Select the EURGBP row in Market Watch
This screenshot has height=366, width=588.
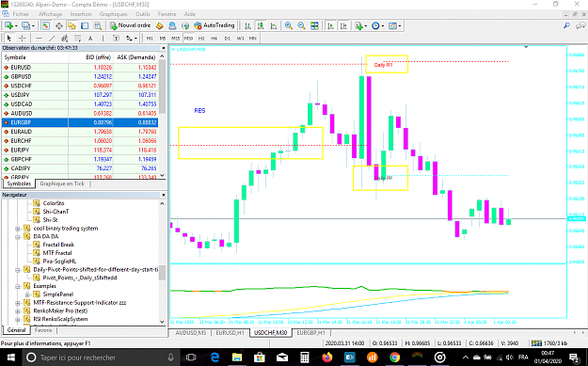pos(80,122)
